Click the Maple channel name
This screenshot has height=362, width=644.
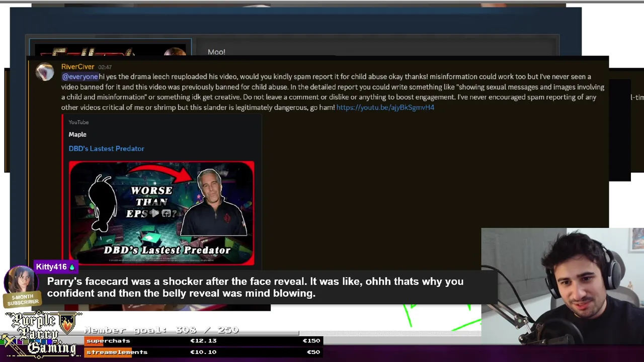pyautogui.click(x=77, y=135)
